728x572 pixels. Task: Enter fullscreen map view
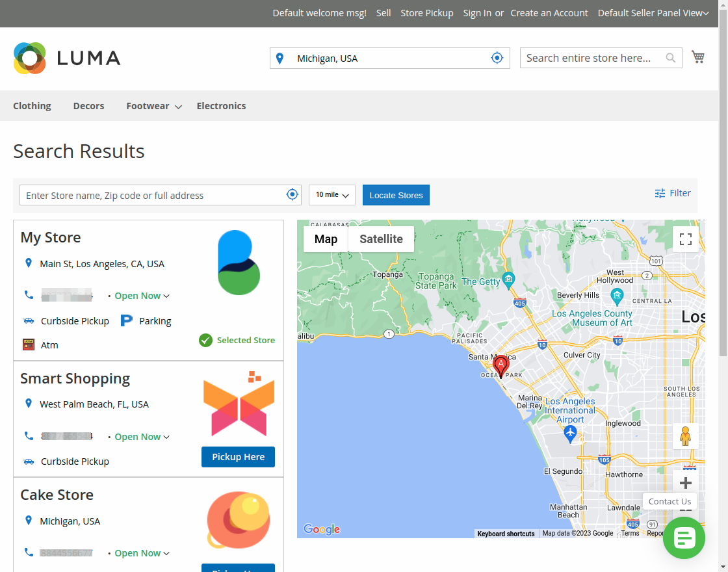(x=685, y=239)
